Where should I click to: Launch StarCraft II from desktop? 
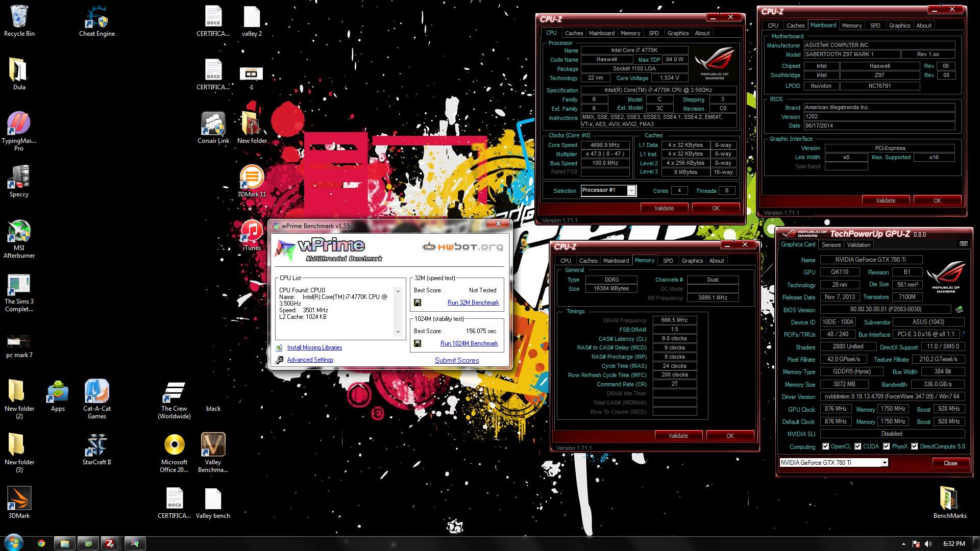97,449
